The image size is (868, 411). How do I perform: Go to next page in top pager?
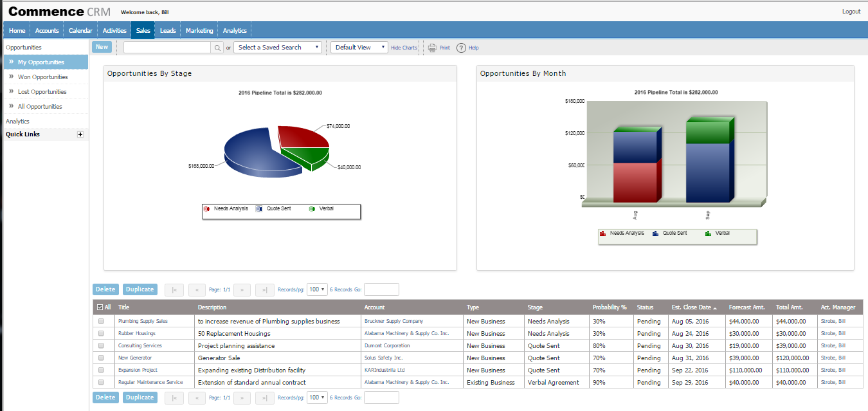(x=242, y=290)
